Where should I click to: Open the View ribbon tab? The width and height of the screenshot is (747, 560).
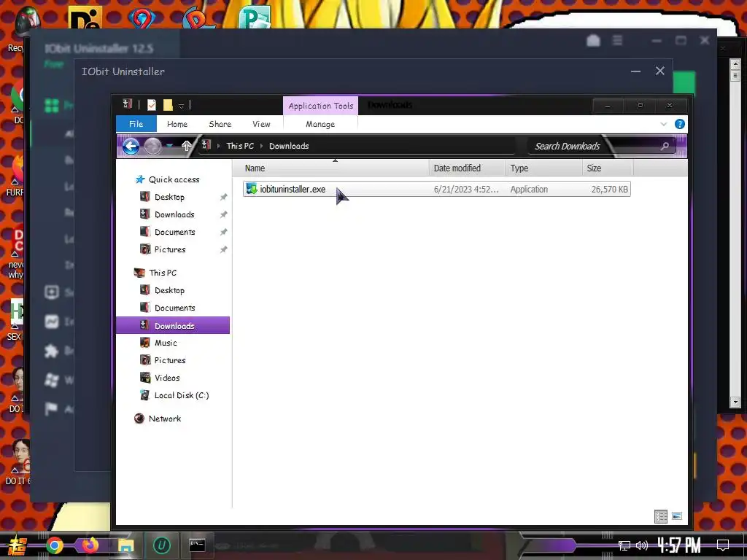click(261, 124)
